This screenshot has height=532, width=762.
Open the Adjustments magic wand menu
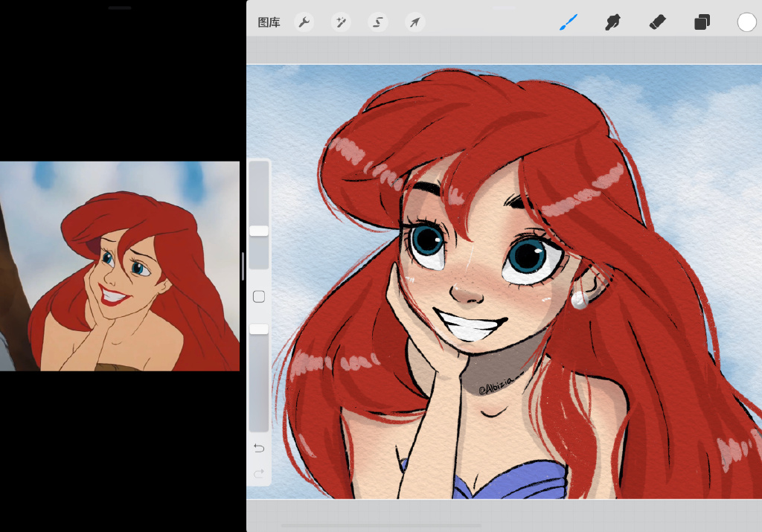click(341, 22)
